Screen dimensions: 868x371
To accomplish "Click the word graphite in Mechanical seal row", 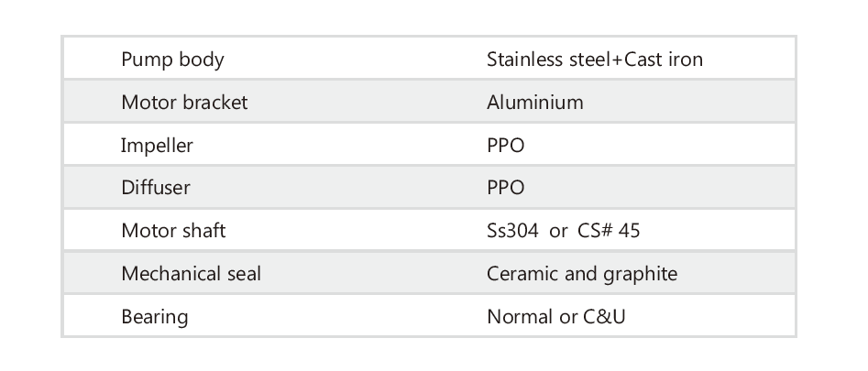I will 641,274.
